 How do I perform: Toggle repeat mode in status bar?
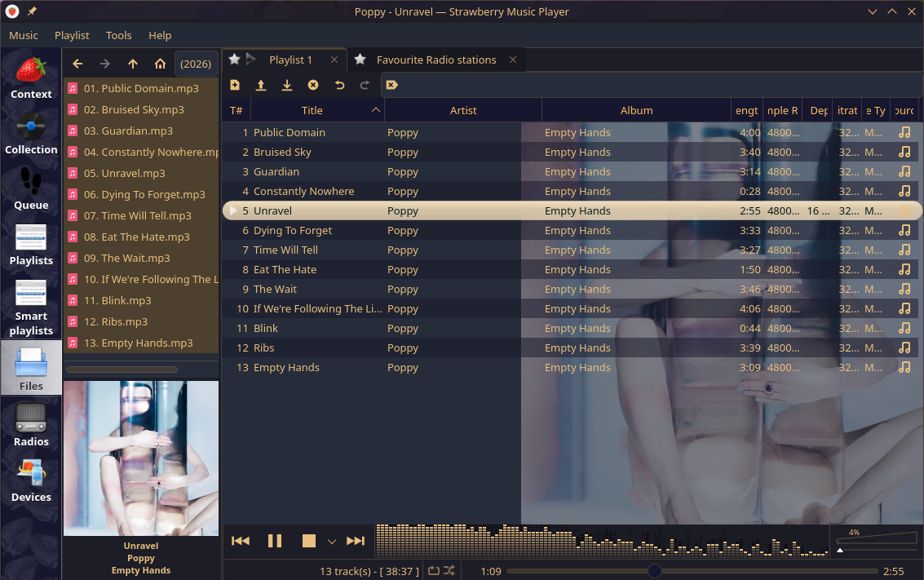[434, 570]
